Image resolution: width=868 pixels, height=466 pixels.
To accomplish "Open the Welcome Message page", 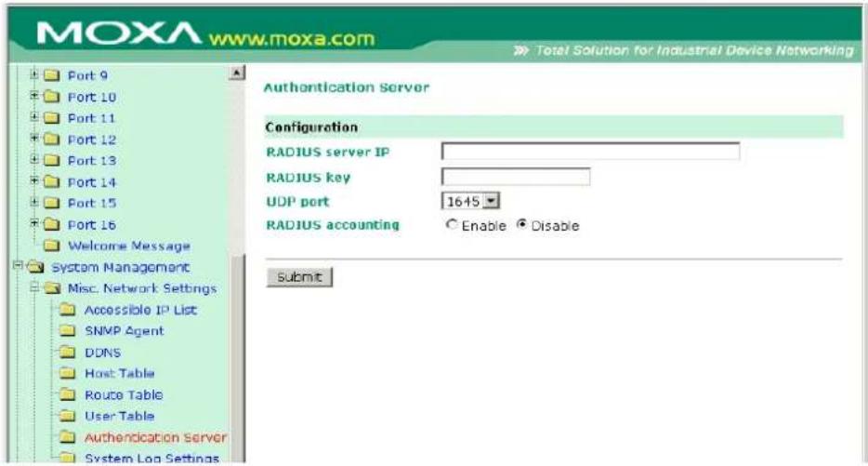I will [x=129, y=246].
